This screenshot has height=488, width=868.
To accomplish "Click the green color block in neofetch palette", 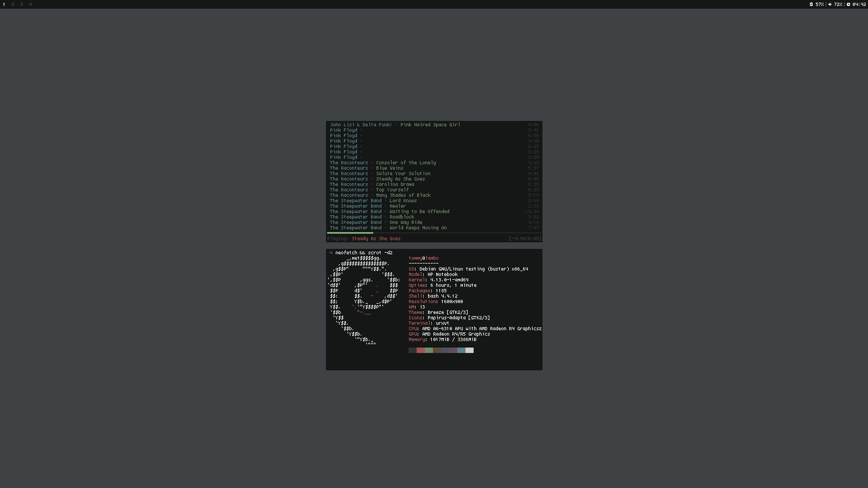I will pos(429,350).
